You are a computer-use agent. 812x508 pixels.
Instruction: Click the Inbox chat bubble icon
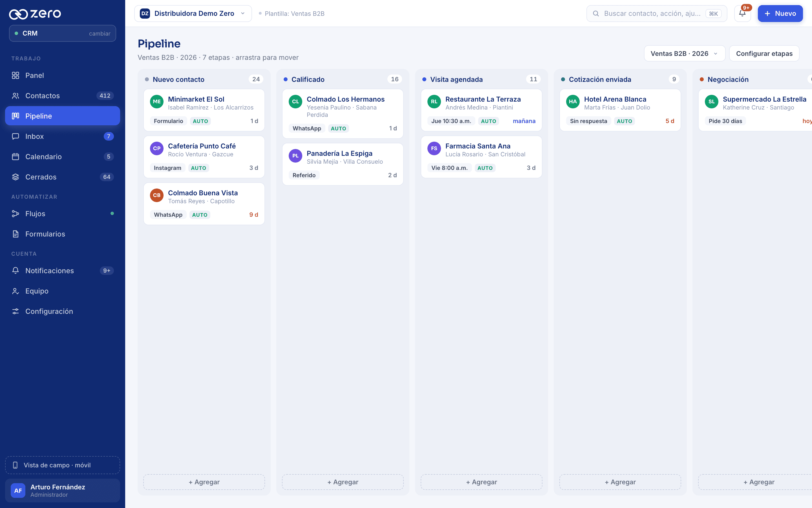pos(16,136)
